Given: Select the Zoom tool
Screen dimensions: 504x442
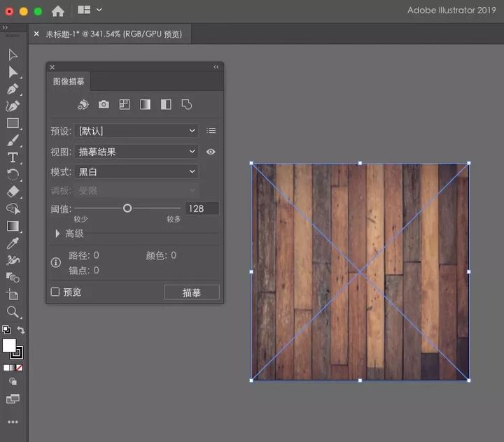Looking at the screenshot, I should click(x=13, y=312).
